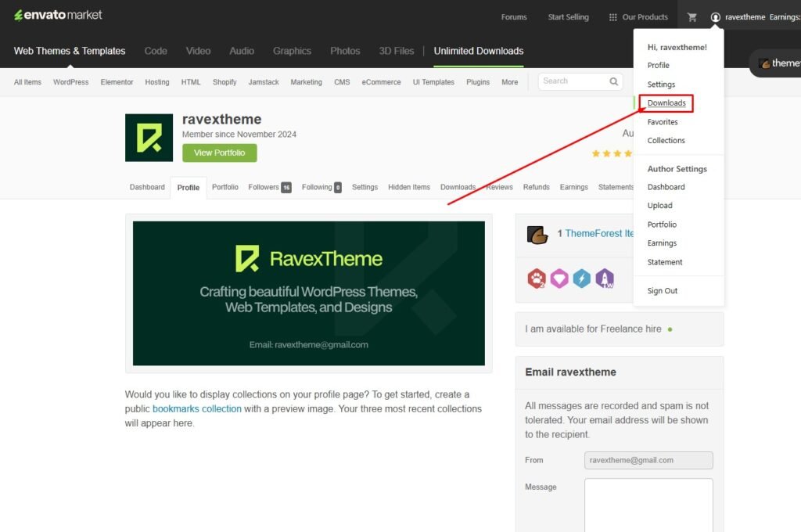Image resolution: width=801 pixels, height=532 pixels.
Task: Open the Downloads profile tab
Action: [x=458, y=187]
